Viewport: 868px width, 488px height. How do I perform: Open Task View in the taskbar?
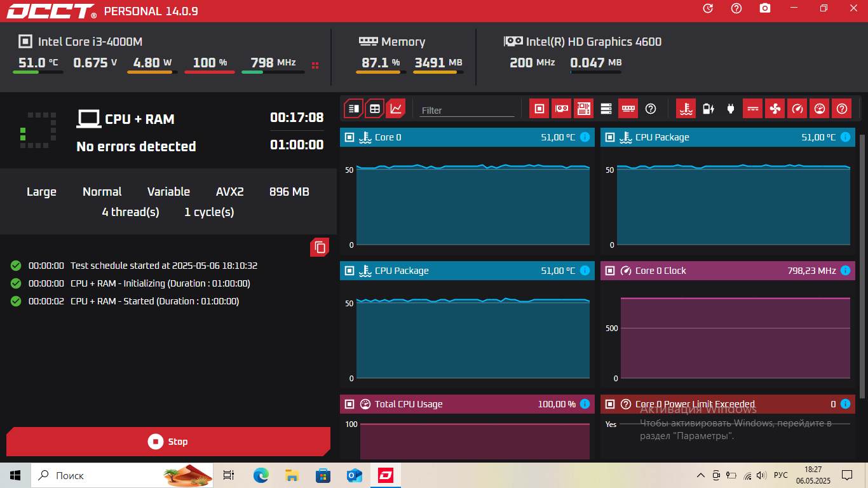[229, 475]
